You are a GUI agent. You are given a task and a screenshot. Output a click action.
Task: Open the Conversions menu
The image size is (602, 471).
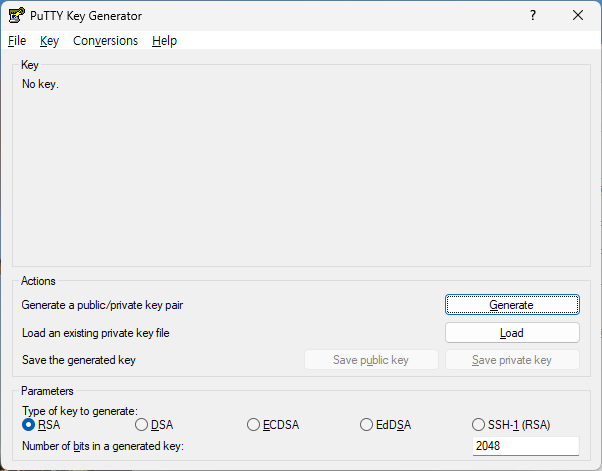[x=105, y=41]
